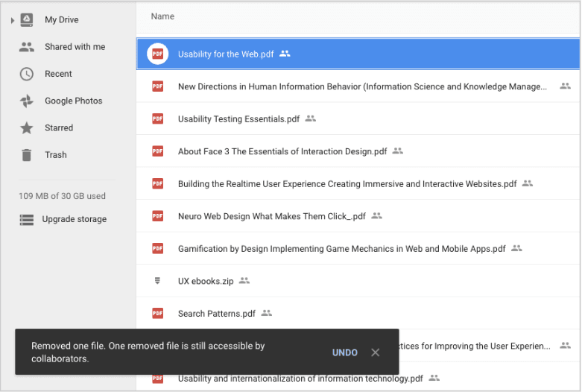Click the Upgrade storage link

pyautogui.click(x=74, y=220)
